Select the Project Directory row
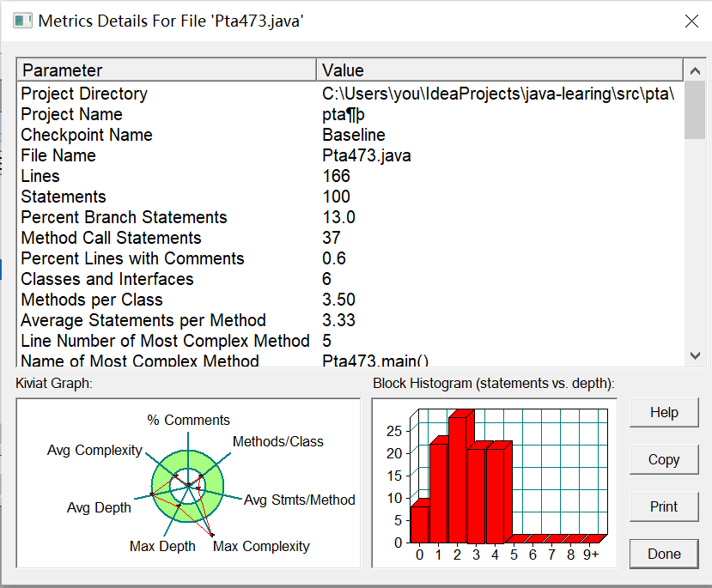Image resolution: width=712 pixels, height=588 pixels. click(x=350, y=94)
